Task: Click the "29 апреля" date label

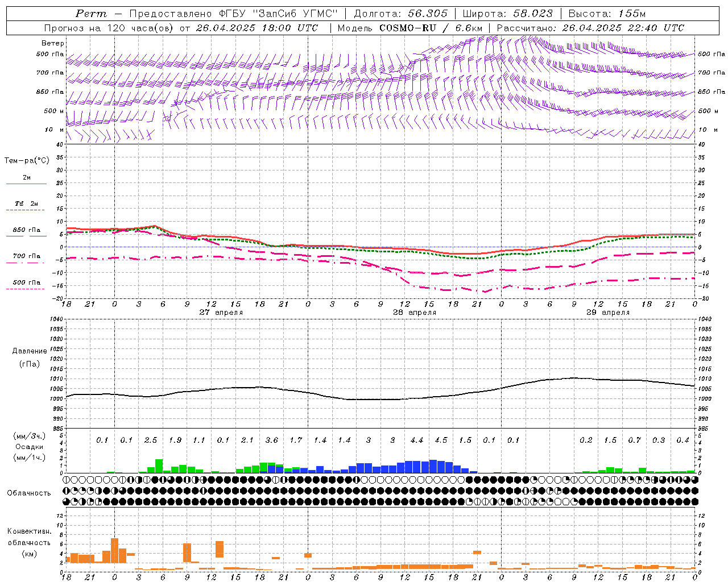Action: [x=608, y=313]
